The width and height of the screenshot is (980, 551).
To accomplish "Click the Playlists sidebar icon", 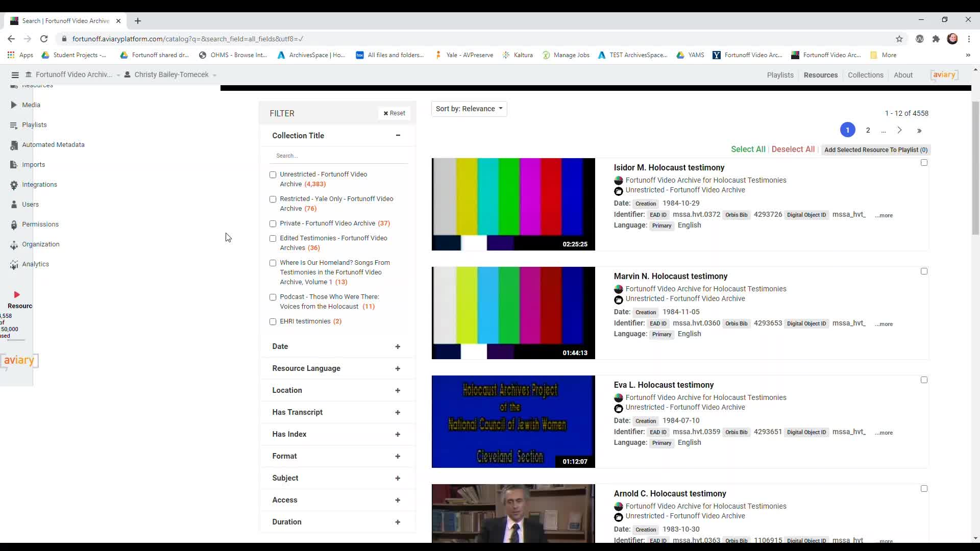I will [14, 125].
